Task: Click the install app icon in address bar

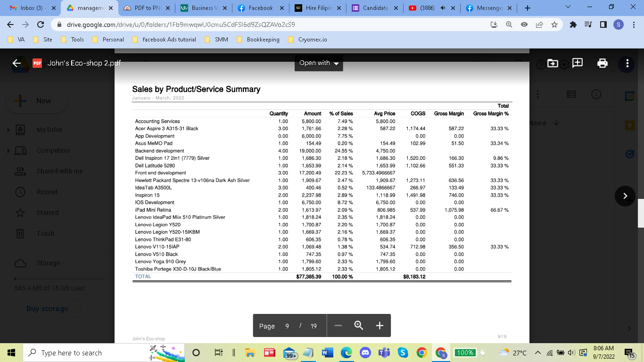Action: 494,25
